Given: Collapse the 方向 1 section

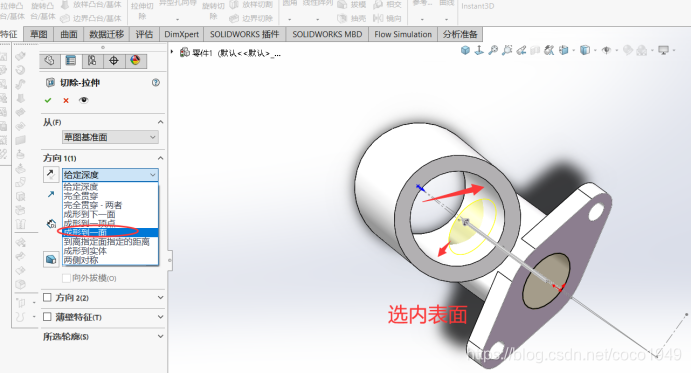Looking at the screenshot, I should pos(160,158).
